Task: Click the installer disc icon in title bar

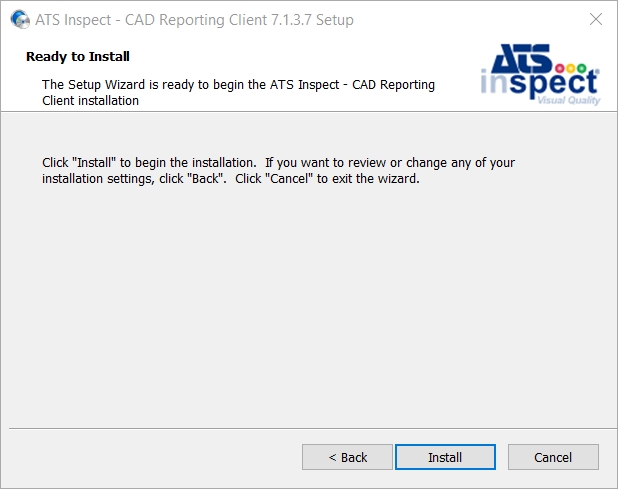Action: [20, 19]
